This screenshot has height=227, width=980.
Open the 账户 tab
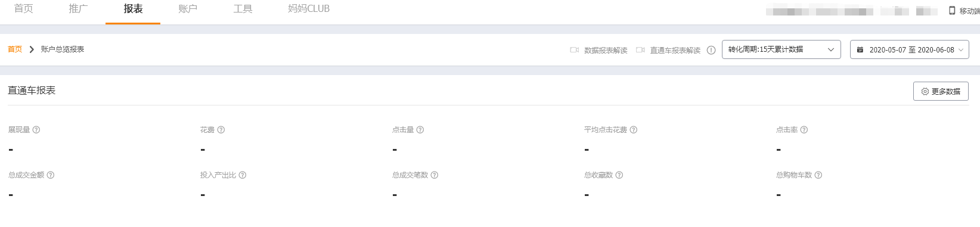(x=188, y=9)
